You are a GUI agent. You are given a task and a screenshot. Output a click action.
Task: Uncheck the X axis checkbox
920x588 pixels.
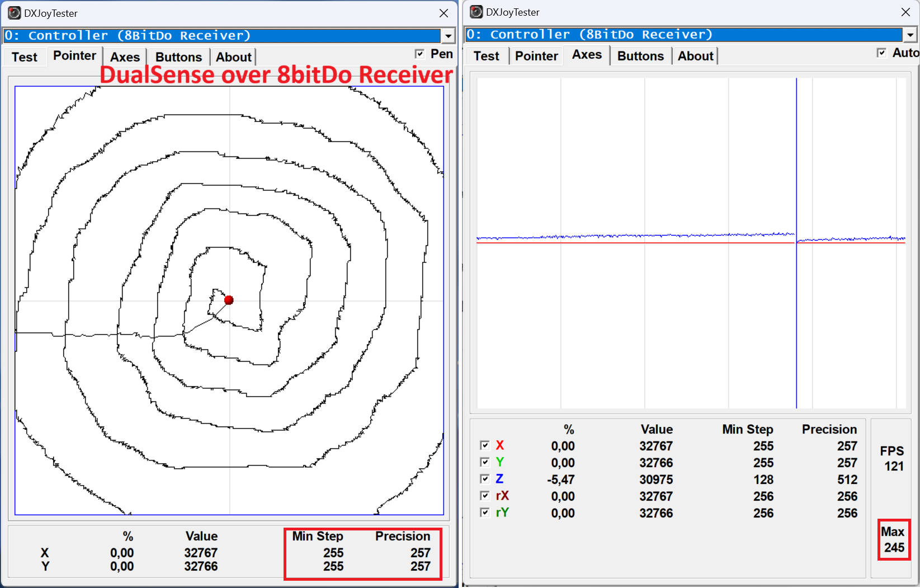click(x=485, y=445)
